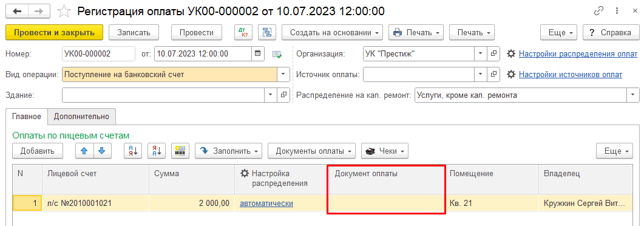Open Настройки распределения оплат link
The image size is (644, 226).
point(578,54)
